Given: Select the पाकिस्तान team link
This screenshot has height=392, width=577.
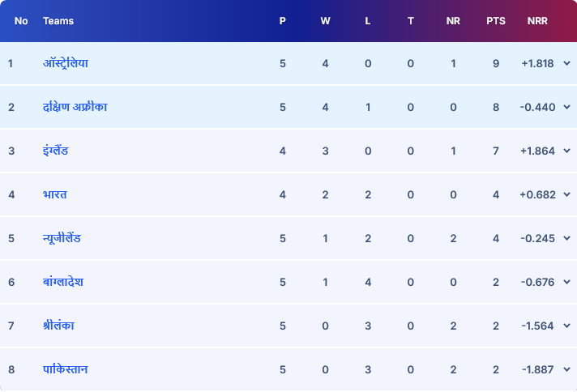Looking at the screenshot, I should click(x=66, y=369).
